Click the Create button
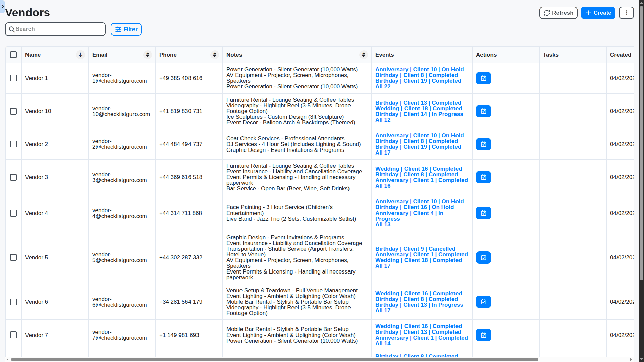The height and width of the screenshot is (362, 644). (x=598, y=13)
